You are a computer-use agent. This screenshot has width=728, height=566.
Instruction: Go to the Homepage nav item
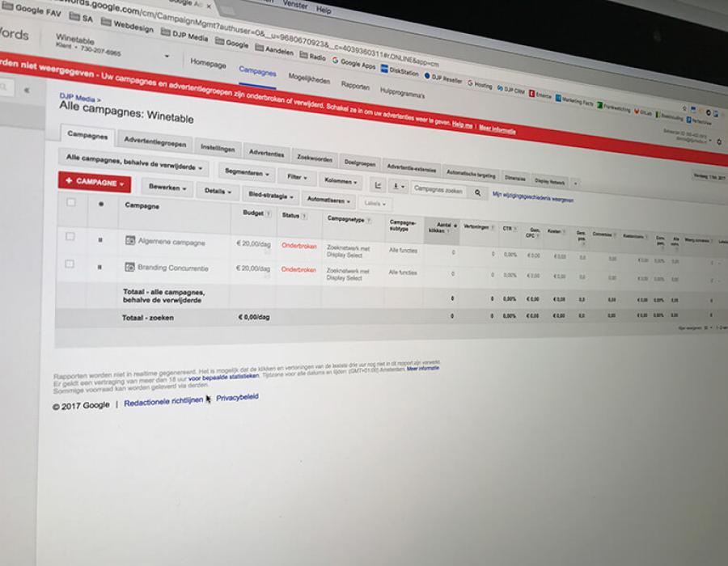coord(208,64)
